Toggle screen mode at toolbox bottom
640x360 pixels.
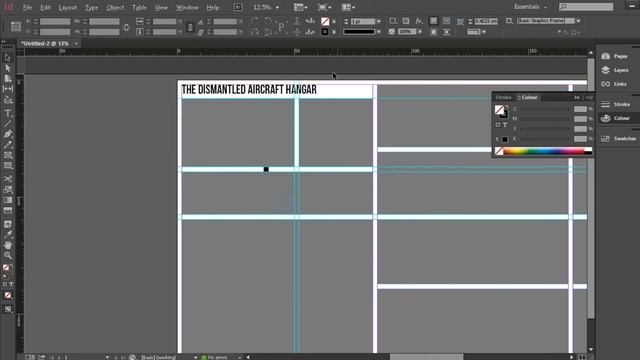pos(8,309)
